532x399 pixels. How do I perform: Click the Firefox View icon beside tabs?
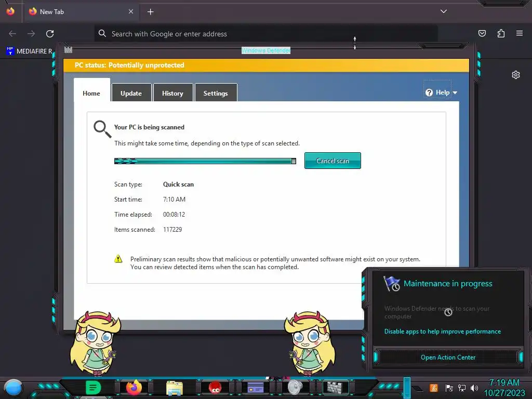tap(10, 11)
